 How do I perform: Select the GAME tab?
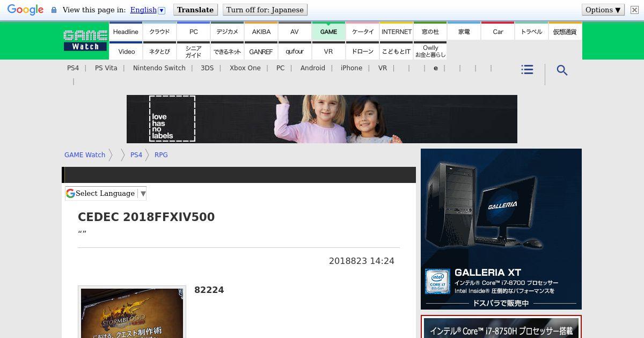328,31
